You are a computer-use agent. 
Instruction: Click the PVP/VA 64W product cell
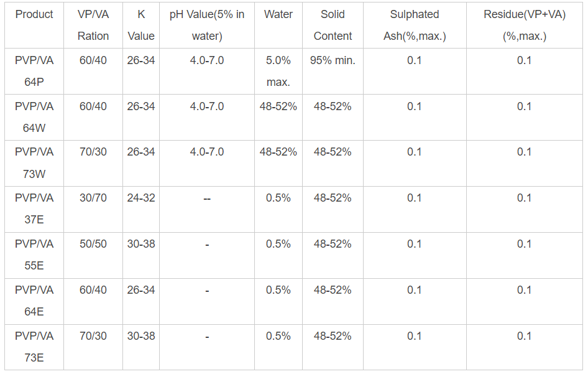(x=34, y=117)
